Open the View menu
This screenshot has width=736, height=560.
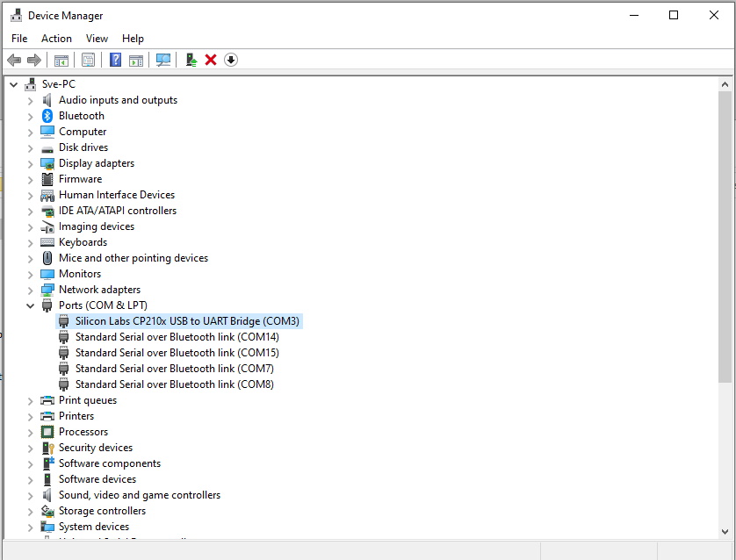tap(97, 39)
